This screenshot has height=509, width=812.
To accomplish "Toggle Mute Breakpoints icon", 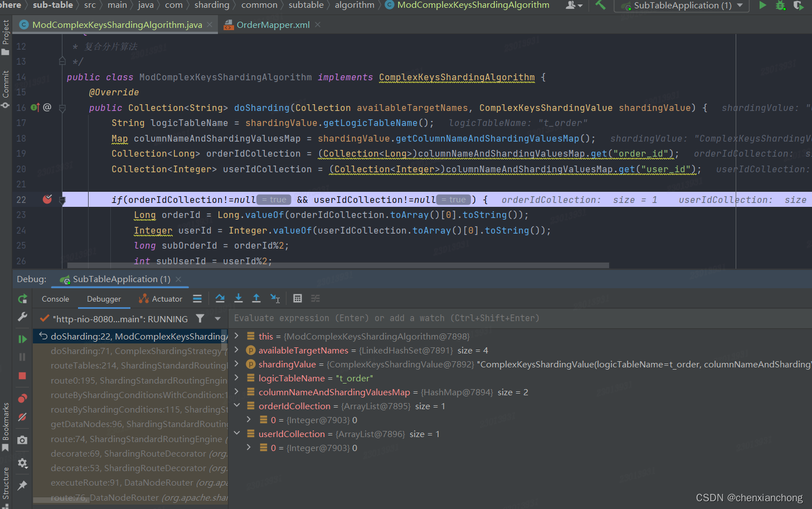I will click(22, 417).
